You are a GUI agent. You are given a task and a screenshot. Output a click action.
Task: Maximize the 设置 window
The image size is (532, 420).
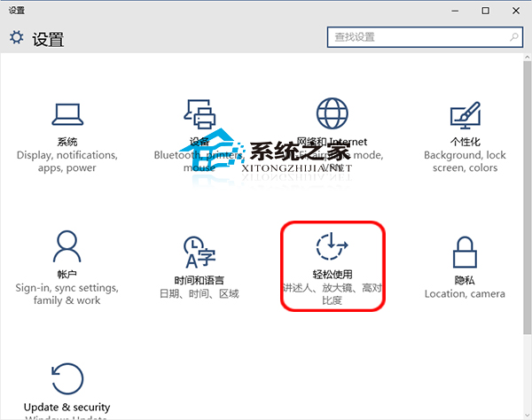tap(486, 11)
